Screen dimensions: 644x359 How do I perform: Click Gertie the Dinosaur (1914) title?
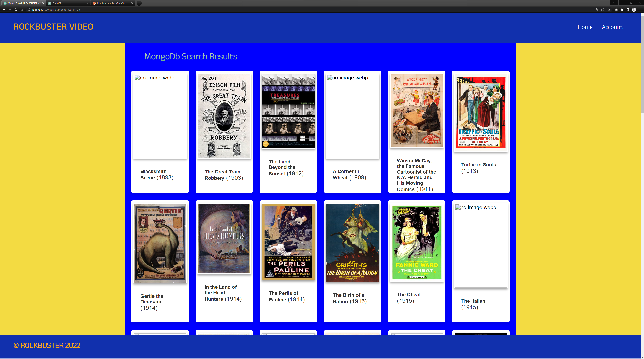point(151,302)
